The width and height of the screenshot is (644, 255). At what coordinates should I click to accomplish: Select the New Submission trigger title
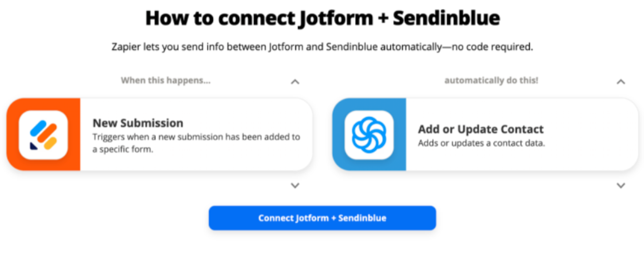coord(138,123)
